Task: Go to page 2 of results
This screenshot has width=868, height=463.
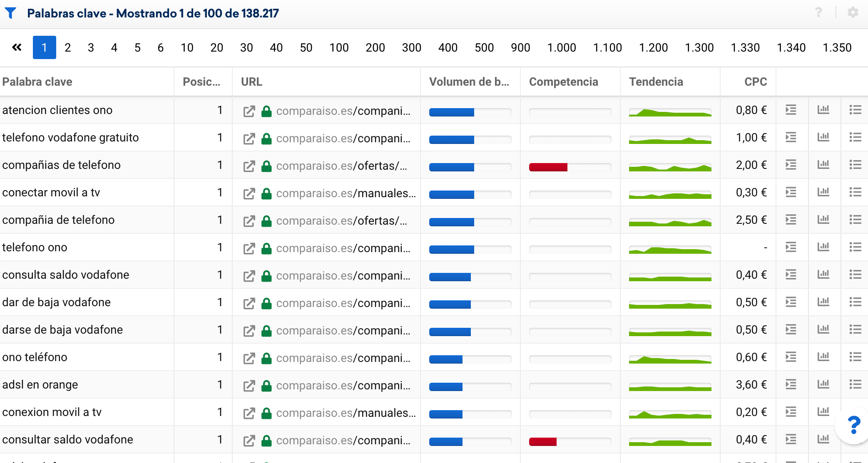Action: (67, 47)
